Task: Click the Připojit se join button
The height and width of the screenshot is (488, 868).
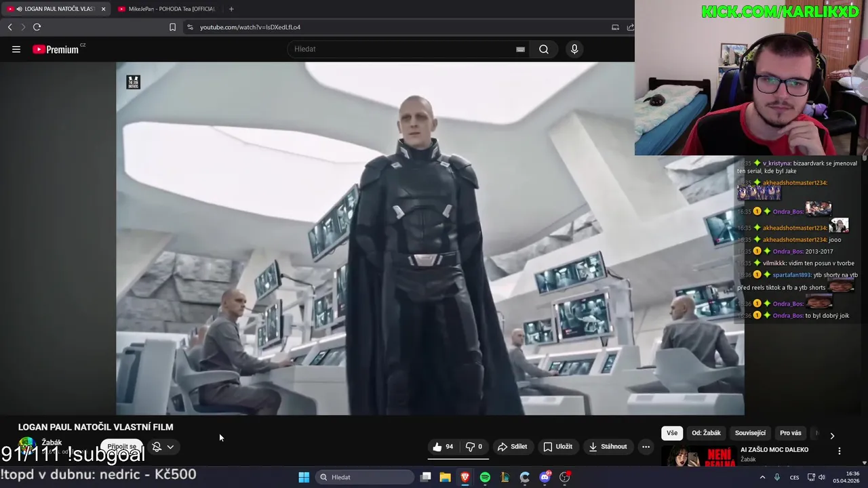Action: (x=122, y=447)
